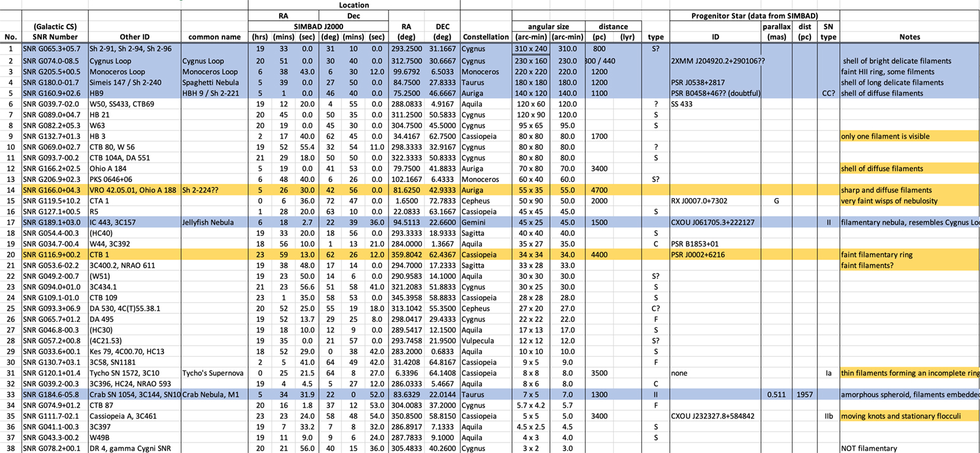Select the Vulpecula constellation cell

point(486,340)
